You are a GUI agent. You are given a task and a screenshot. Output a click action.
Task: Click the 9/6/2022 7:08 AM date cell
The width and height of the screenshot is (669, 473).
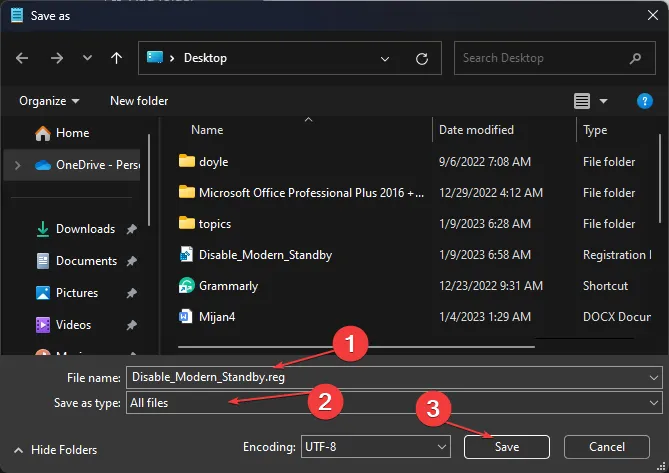(485, 162)
